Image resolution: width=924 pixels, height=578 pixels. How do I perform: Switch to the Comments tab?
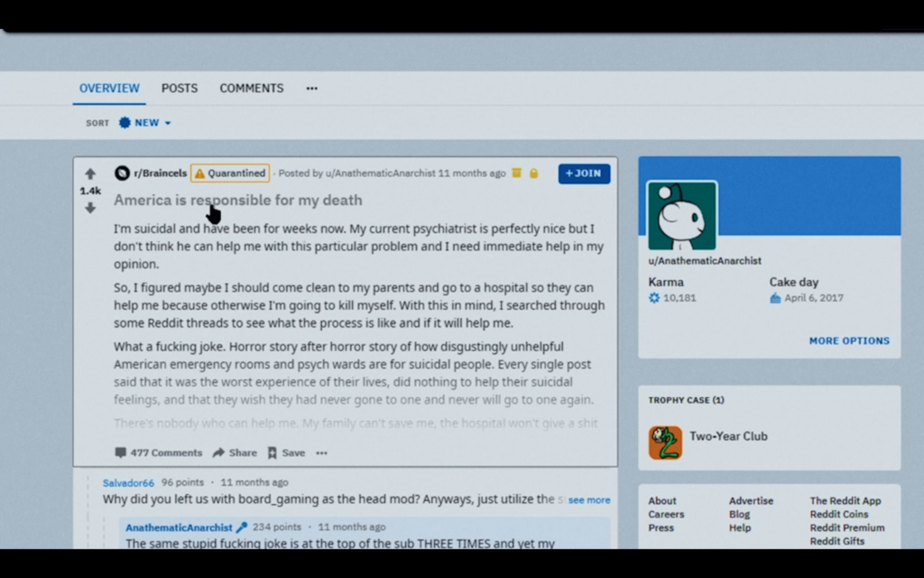tap(252, 88)
